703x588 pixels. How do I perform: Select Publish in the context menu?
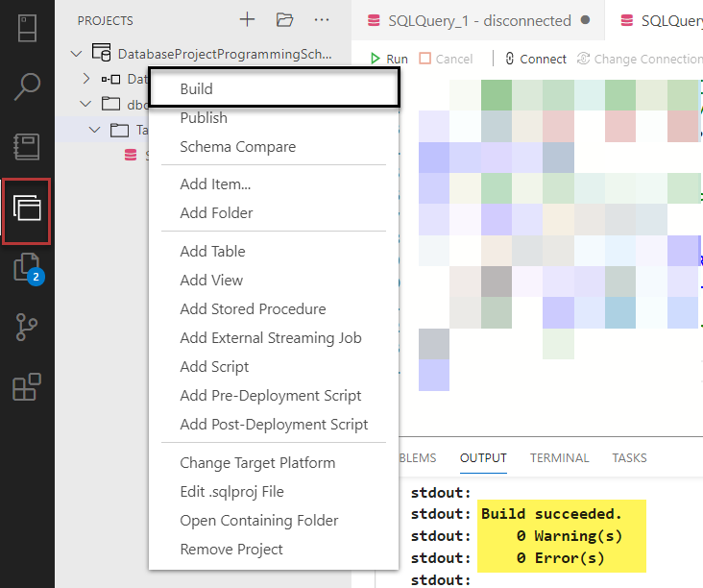tap(204, 118)
